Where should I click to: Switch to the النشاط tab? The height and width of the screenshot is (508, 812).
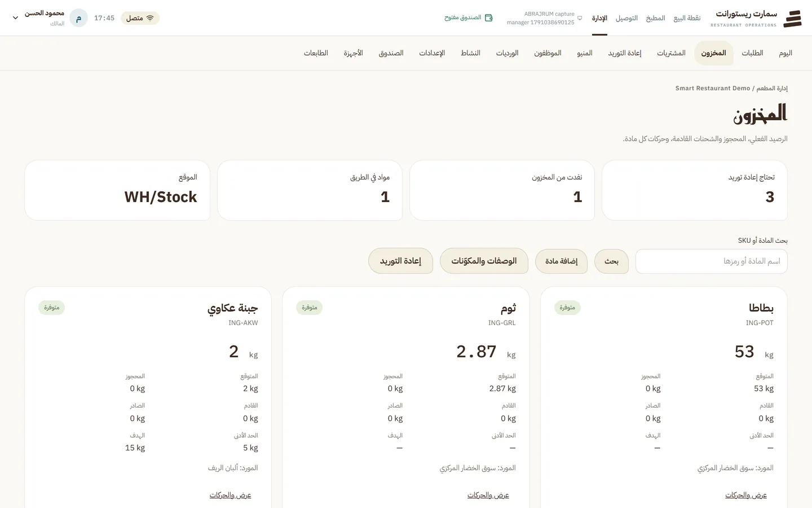click(x=470, y=53)
